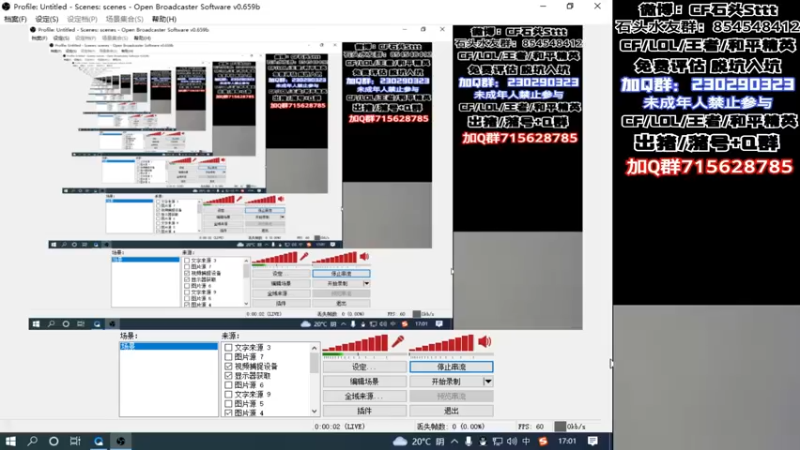
Task: Click the OBS logo in the title bar
Action: pyautogui.click(x=6, y=7)
